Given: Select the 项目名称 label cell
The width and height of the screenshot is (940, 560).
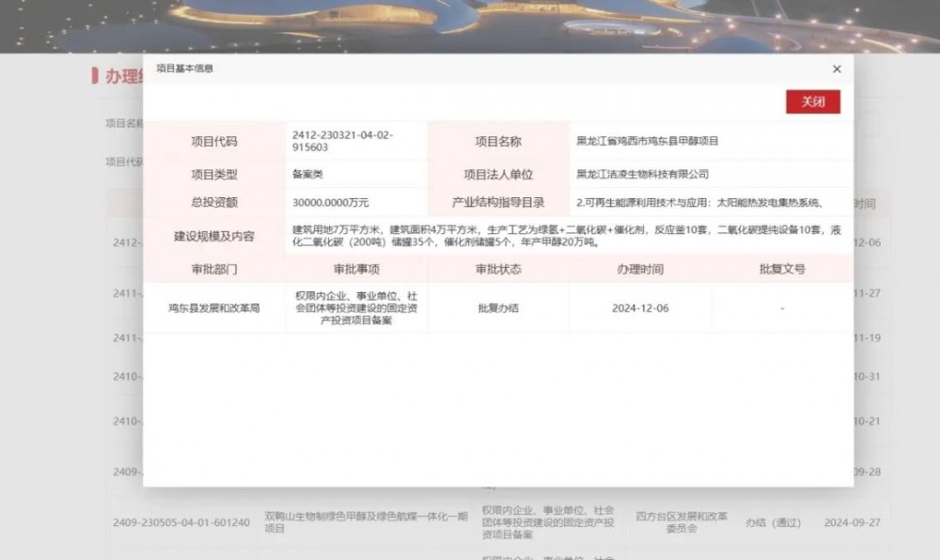Looking at the screenshot, I should (498, 141).
